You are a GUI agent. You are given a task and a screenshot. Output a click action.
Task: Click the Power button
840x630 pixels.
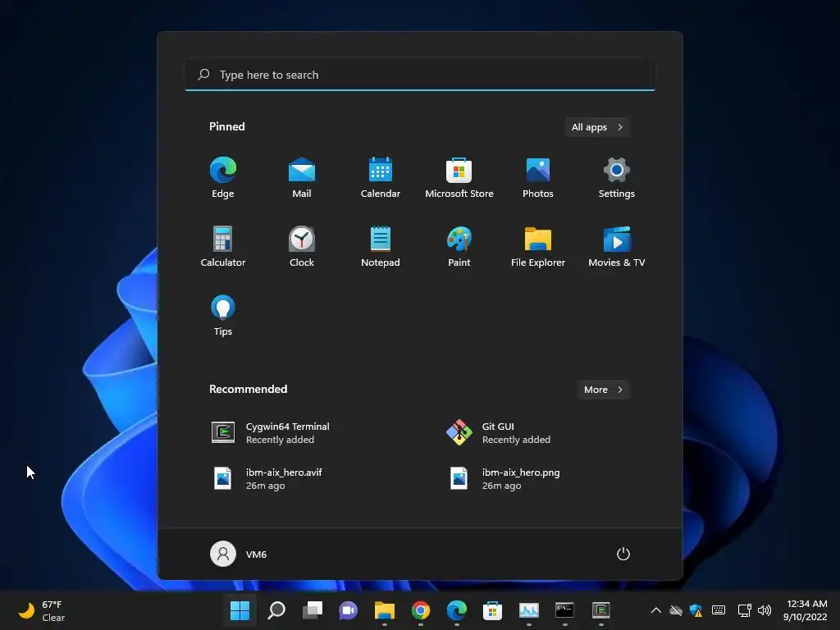623,554
